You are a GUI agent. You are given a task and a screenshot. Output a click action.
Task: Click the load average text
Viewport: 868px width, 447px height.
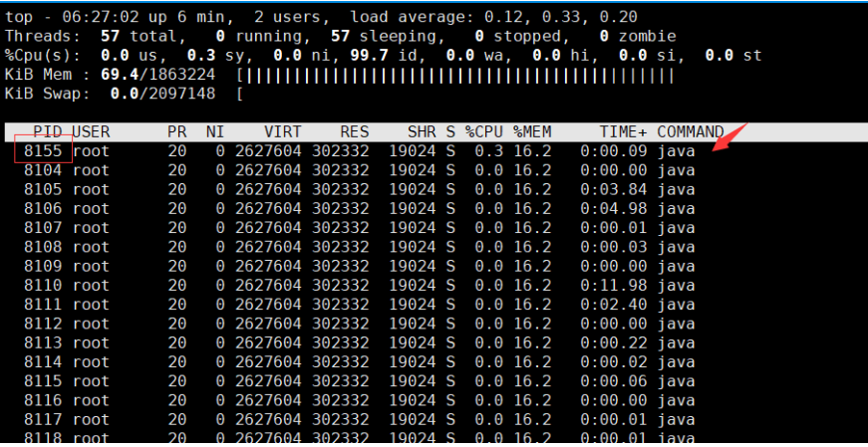pos(493,17)
